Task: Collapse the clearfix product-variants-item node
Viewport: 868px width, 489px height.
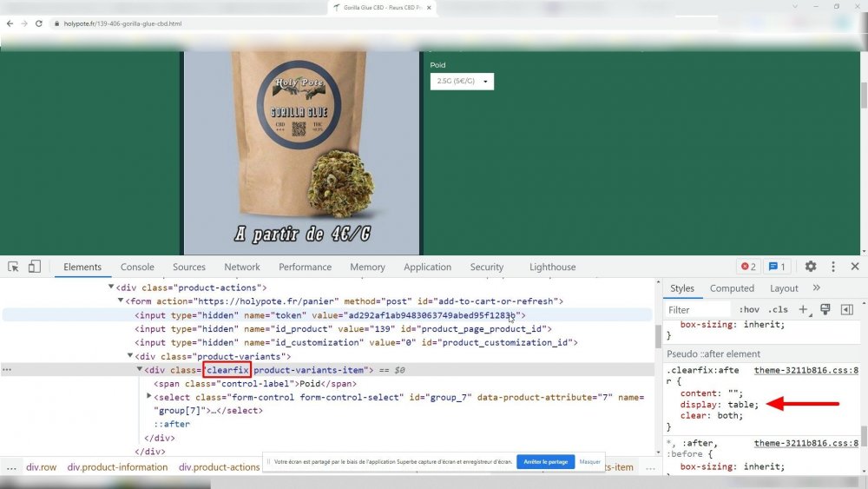Action: [140, 369]
